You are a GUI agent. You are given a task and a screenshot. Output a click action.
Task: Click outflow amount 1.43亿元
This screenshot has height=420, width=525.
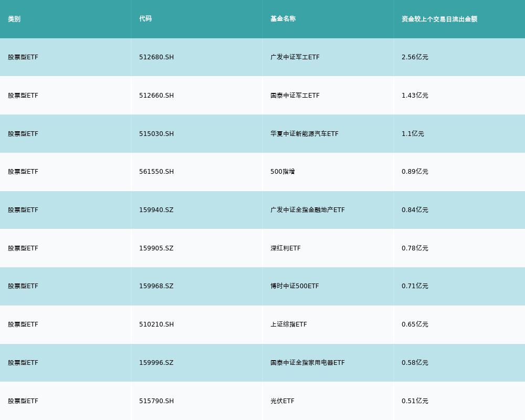(x=415, y=96)
